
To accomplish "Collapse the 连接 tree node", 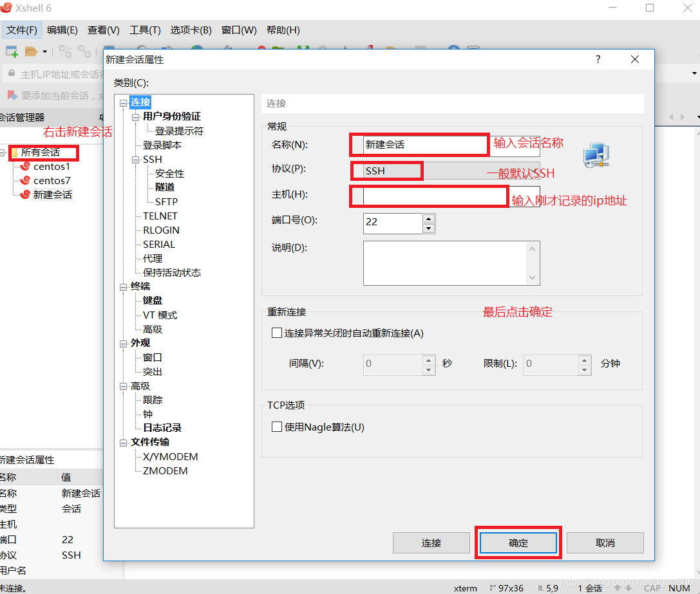I will point(123,103).
